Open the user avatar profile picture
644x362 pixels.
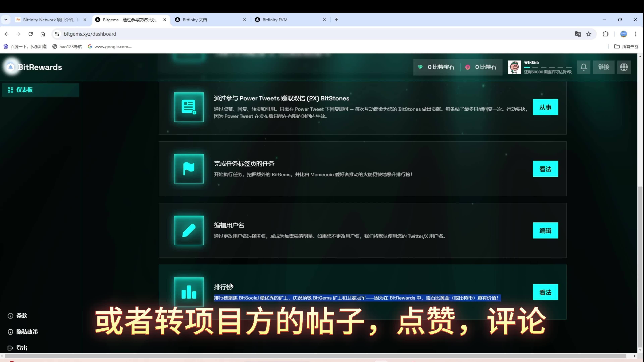click(x=515, y=67)
